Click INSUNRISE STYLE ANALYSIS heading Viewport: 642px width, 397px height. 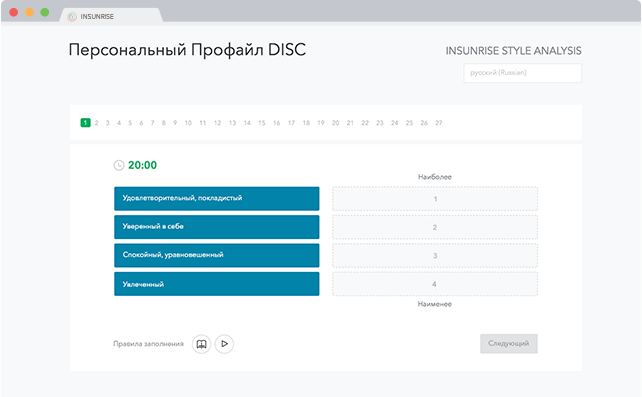click(x=513, y=51)
